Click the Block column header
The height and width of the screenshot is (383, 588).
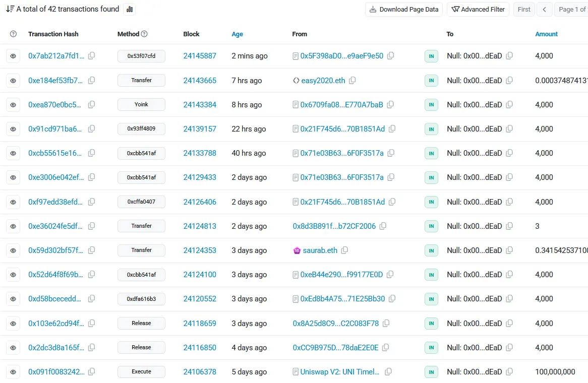pyautogui.click(x=191, y=34)
